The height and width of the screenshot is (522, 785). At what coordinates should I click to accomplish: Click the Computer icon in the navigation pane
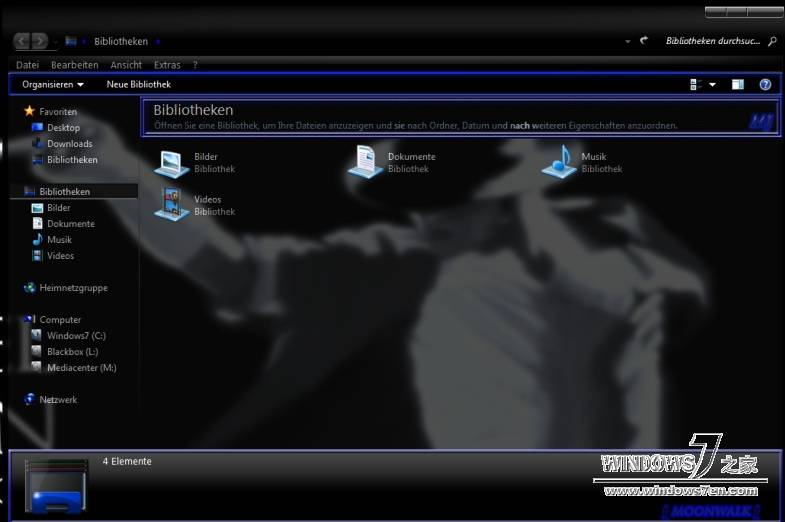30,319
